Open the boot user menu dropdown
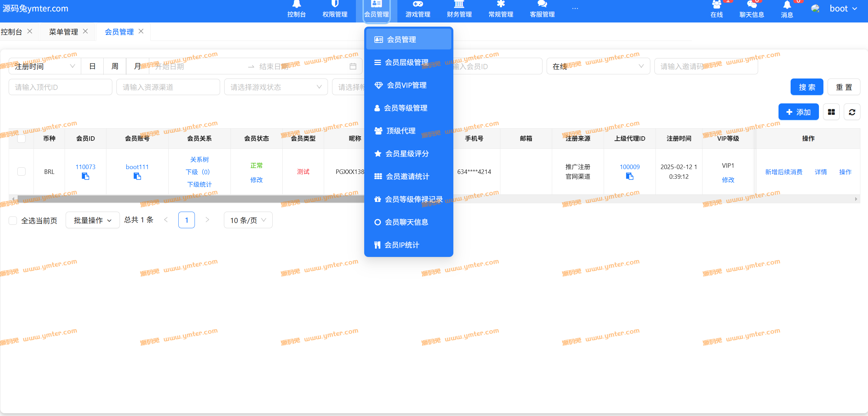This screenshot has height=416, width=868. click(843, 8)
